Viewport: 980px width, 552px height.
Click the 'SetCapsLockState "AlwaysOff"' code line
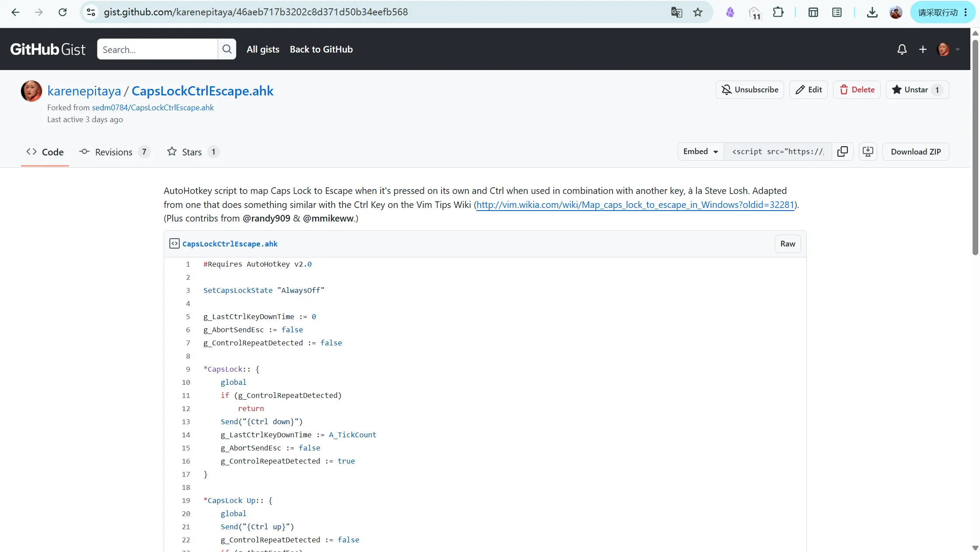[x=264, y=290]
